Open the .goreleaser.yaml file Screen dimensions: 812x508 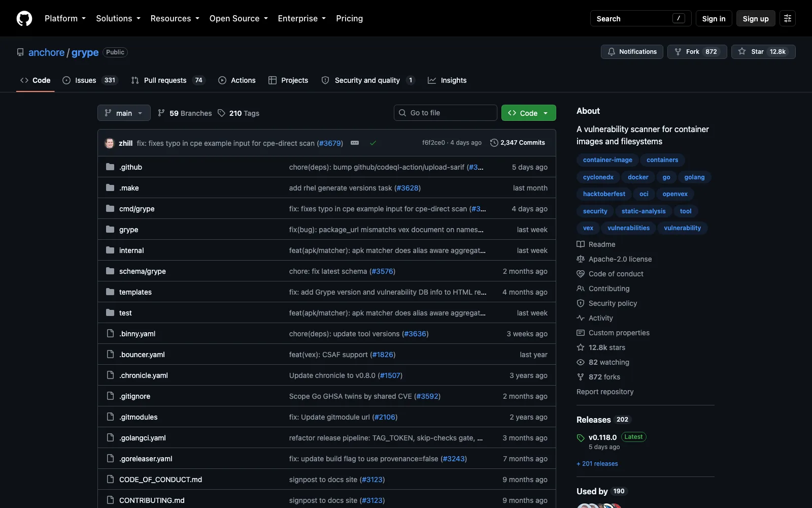click(x=146, y=459)
